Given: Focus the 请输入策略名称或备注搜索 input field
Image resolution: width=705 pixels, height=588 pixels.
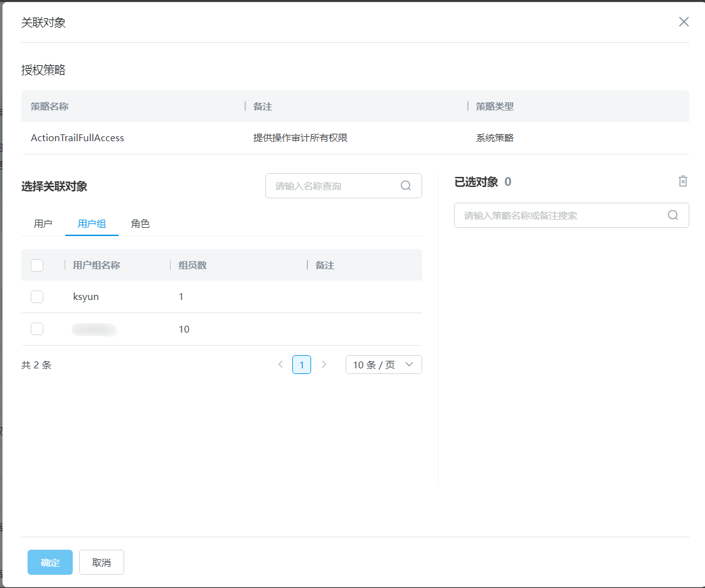Looking at the screenshot, I should [561, 215].
